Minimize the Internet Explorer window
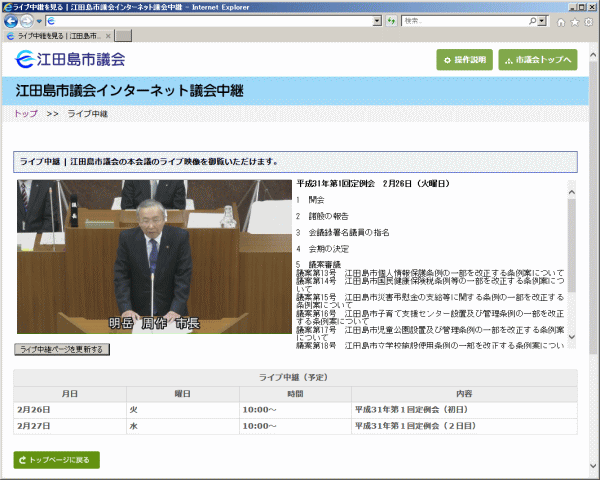 tap(572, 7)
